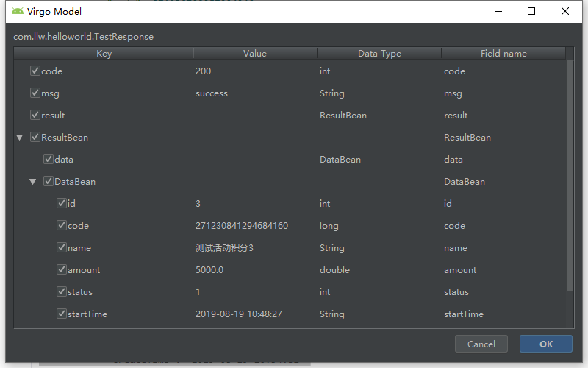Uncheck the top-level code checkbox with value 200

coord(35,71)
